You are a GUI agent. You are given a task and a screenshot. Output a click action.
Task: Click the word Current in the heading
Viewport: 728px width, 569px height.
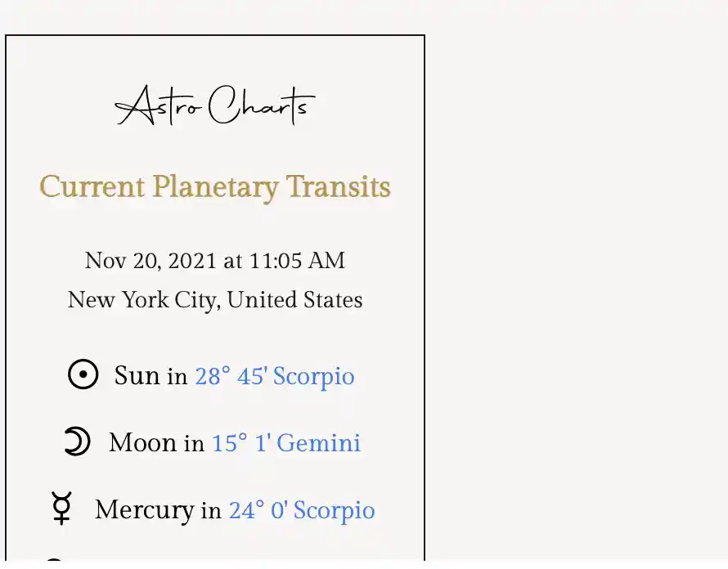[92, 186]
